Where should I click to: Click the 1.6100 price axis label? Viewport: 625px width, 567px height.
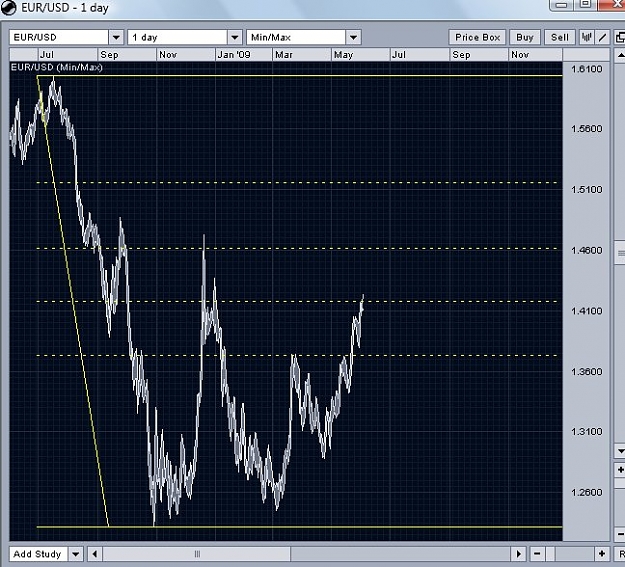587,69
